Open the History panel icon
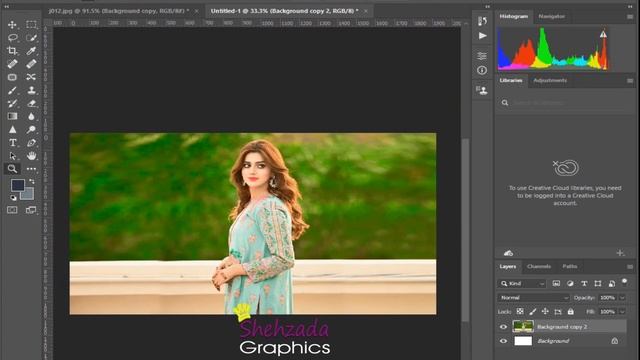640x360 pixels. point(482,21)
